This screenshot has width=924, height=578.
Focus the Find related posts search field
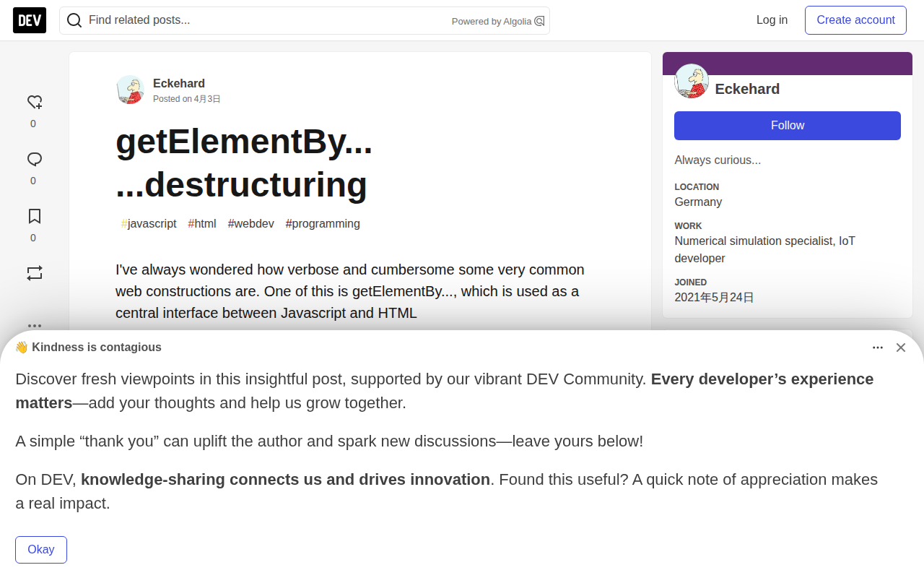click(x=305, y=20)
